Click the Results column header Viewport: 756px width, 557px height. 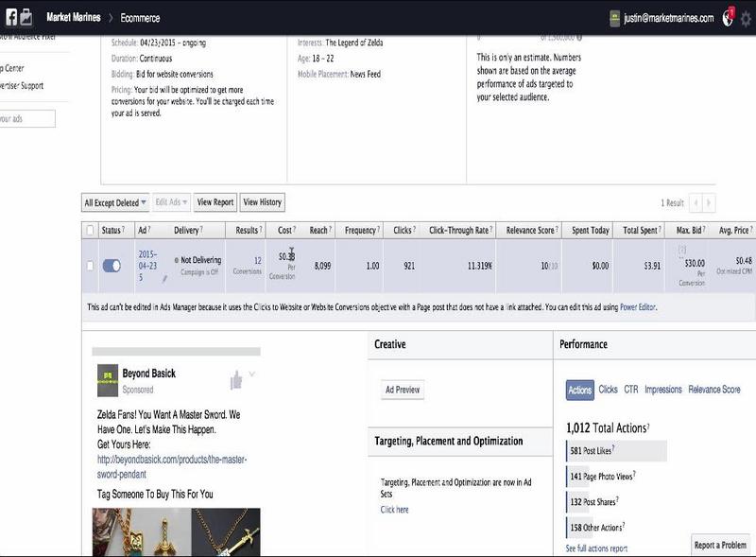pyautogui.click(x=246, y=230)
